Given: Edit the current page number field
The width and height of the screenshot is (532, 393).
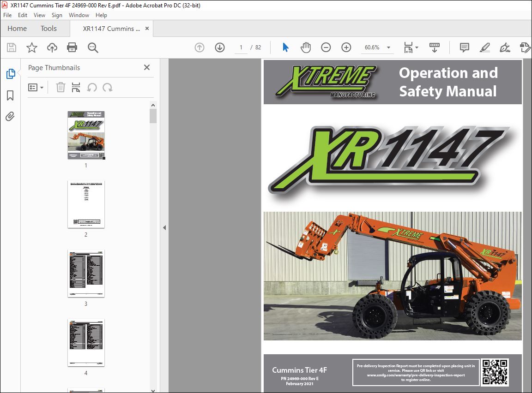Looking at the screenshot, I should tap(241, 48).
